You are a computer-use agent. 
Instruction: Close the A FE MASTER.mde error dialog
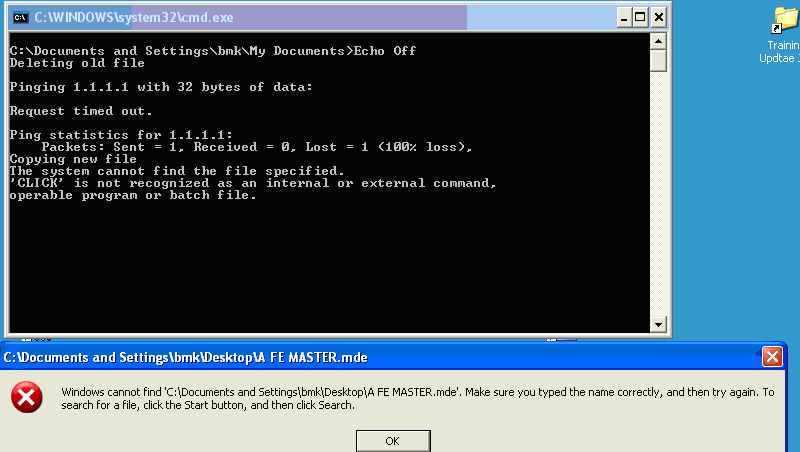772,357
